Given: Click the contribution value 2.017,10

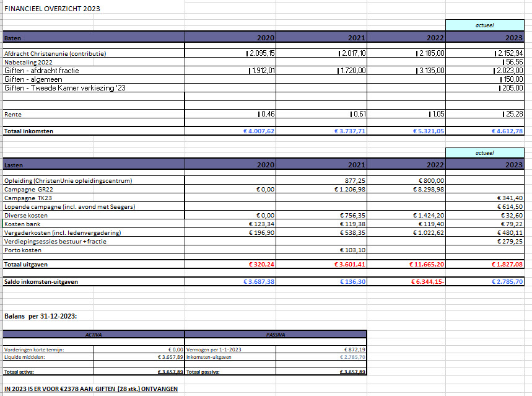Looking at the screenshot, I should 352,53.
